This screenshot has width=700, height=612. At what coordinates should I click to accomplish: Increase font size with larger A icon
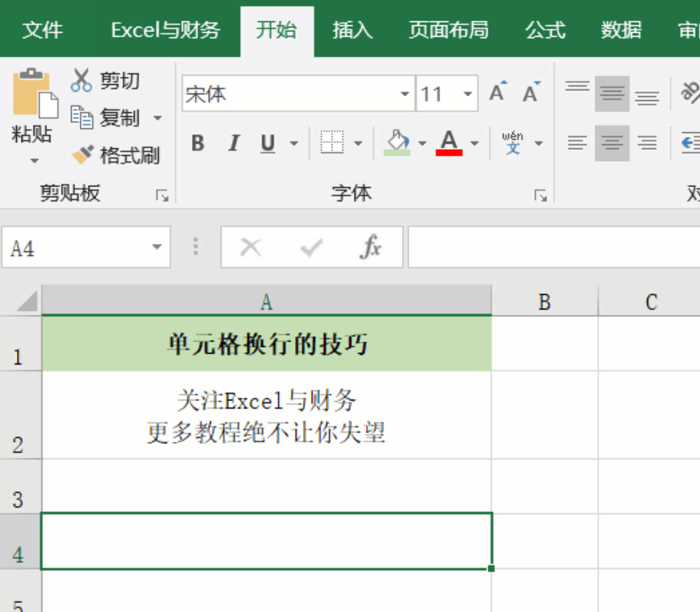[498, 92]
